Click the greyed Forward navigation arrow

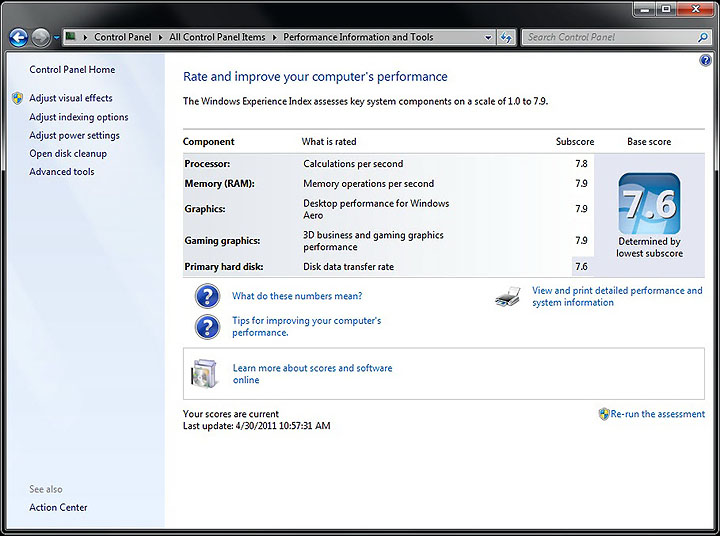click(x=40, y=38)
